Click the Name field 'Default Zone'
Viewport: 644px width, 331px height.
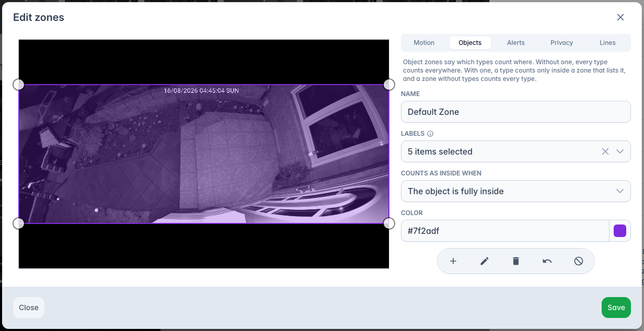pyautogui.click(x=516, y=112)
